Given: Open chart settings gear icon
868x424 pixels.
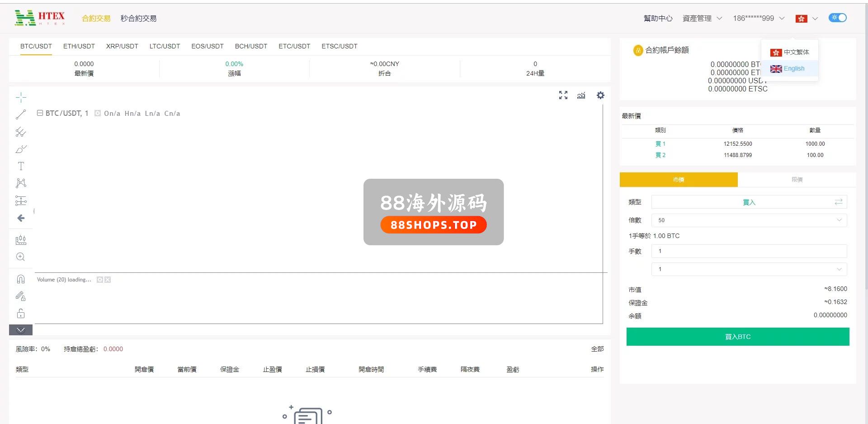Looking at the screenshot, I should tap(600, 95).
